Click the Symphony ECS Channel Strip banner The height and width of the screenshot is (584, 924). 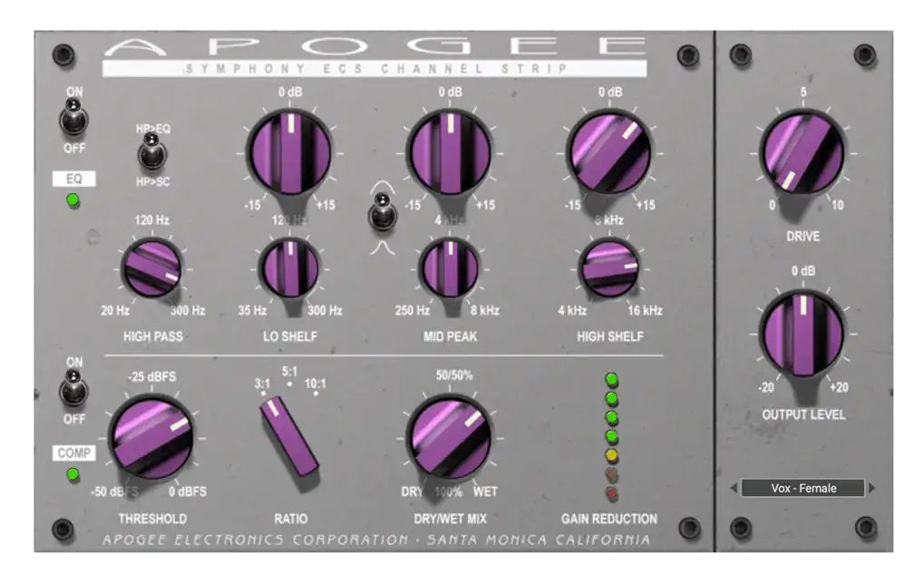pyautogui.click(x=374, y=68)
